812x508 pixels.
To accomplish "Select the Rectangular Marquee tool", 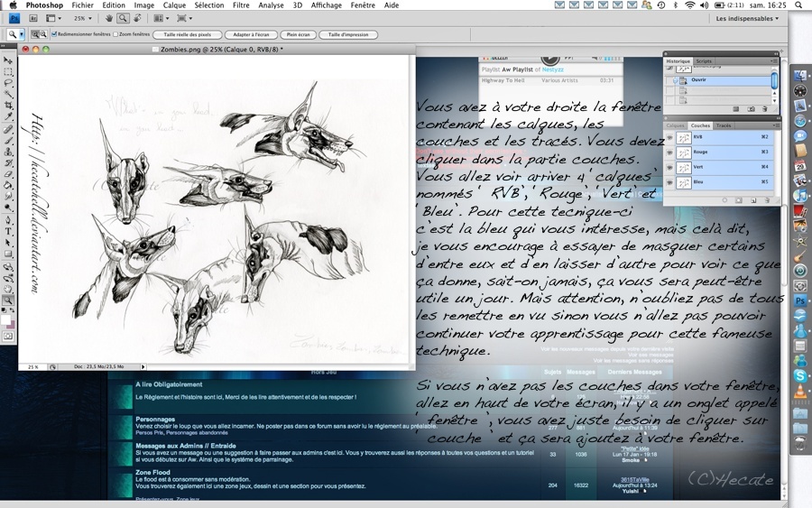I will (8, 72).
